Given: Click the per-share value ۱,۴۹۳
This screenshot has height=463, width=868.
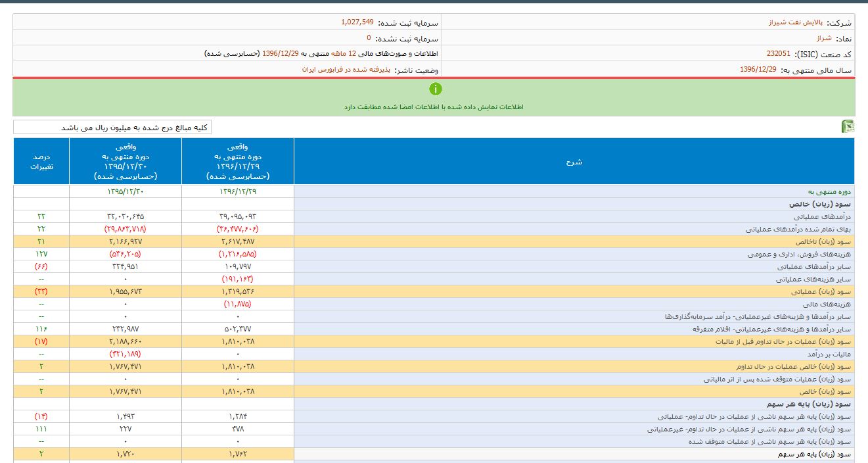Looking at the screenshot, I should tap(126, 416).
